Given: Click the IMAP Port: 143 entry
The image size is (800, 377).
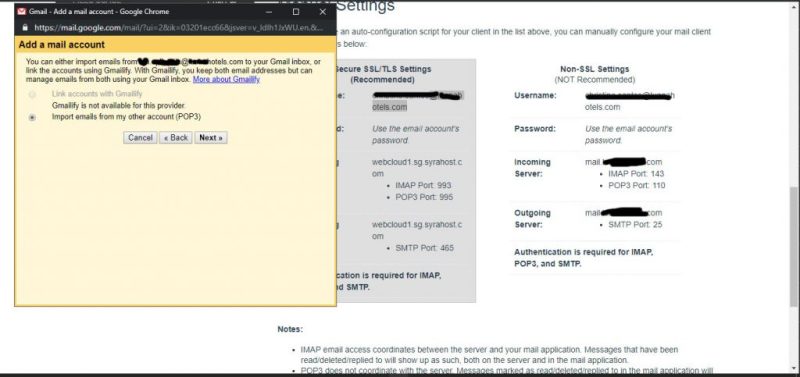Looking at the screenshot, I should (636, 174).
